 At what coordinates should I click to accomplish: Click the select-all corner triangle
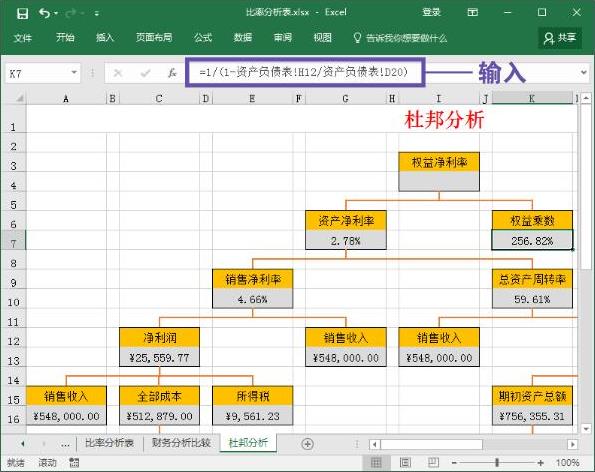point(19,99)
